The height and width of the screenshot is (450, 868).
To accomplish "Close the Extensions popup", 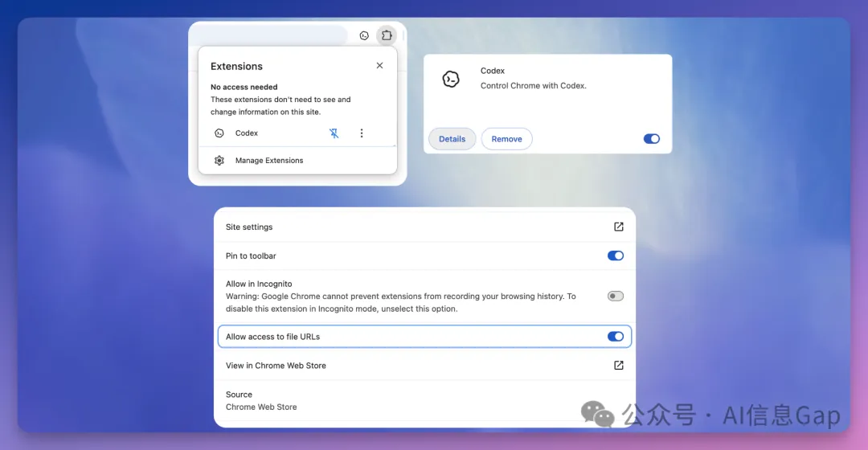I will pyautogui.click(x=379, y=65).
